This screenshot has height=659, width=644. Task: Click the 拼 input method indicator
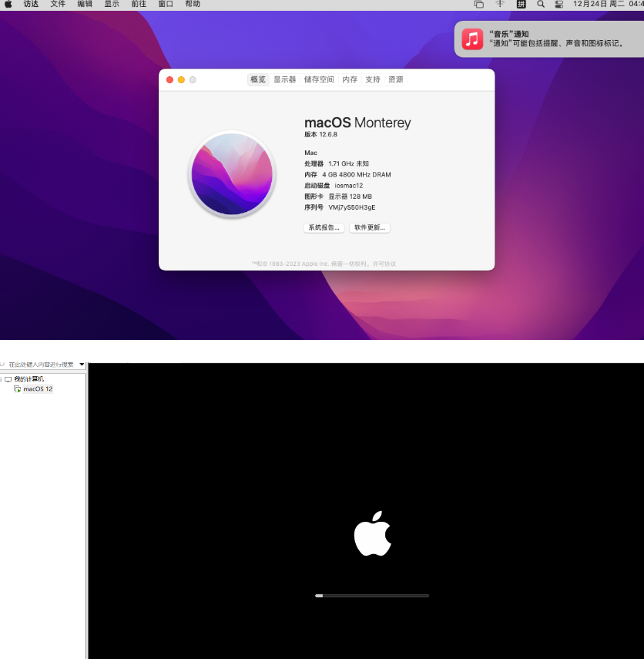[x=520, y=4]
